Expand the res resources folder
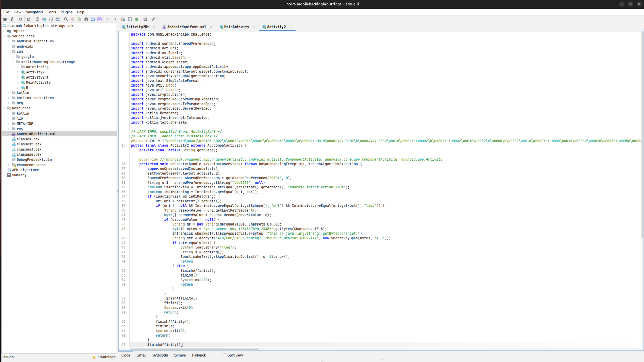644x362 pixels. point(9,129)
